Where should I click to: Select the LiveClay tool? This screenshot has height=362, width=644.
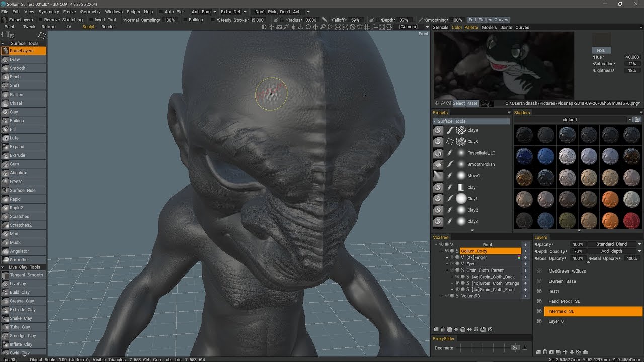23,284
